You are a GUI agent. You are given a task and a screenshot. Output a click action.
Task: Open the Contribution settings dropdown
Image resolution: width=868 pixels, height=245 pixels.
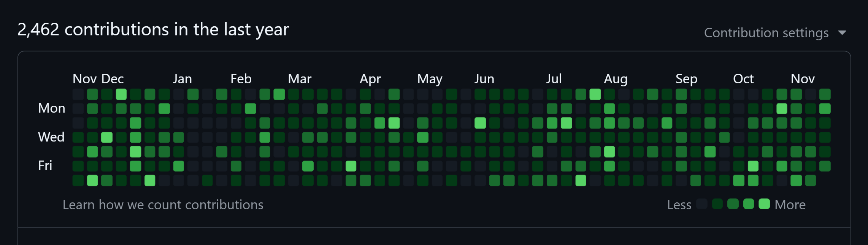click(x=775, y=33)
